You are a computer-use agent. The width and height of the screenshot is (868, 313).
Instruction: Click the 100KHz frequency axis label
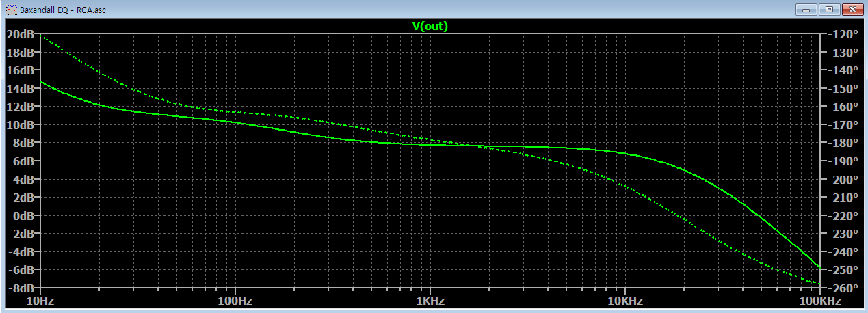click(819, 301)
